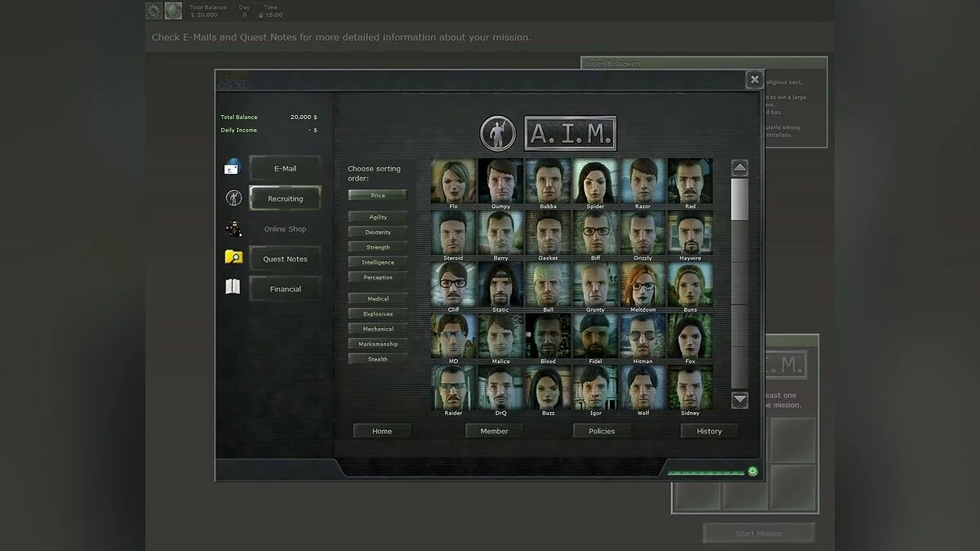980x551 pixels.
Task: Sort mercenaries by Marksmanship
Action: coord(377,344)
